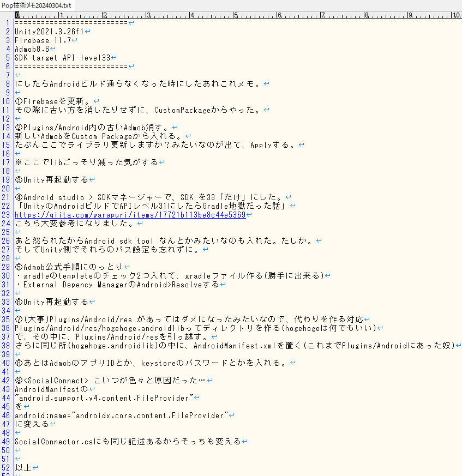Click line '⑦(大事)Plugins/Android/res'

(189, 320)
